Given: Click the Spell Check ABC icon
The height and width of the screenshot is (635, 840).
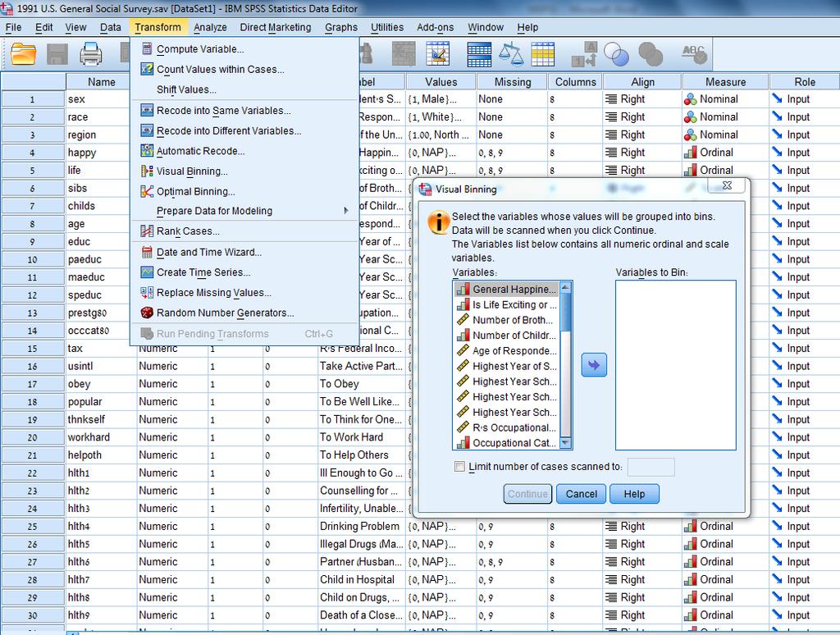Looking at the screenshot, I should (x=694, y=54).
